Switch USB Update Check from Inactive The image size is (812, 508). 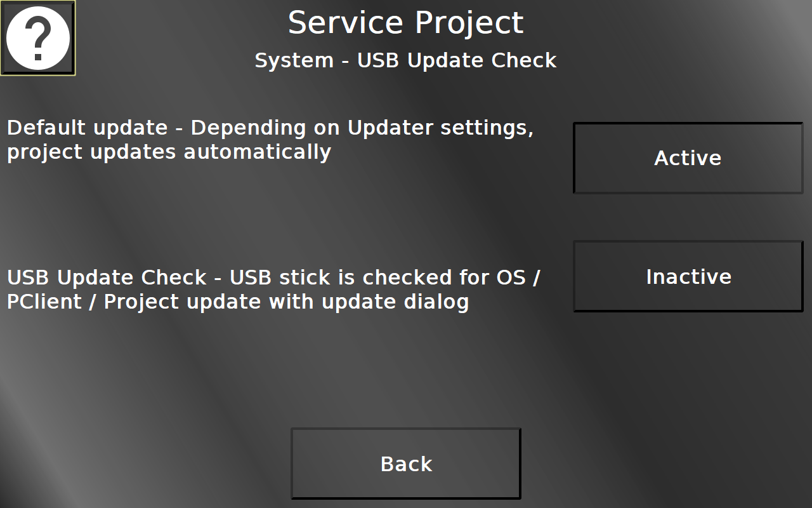click(x=688, y=276)
